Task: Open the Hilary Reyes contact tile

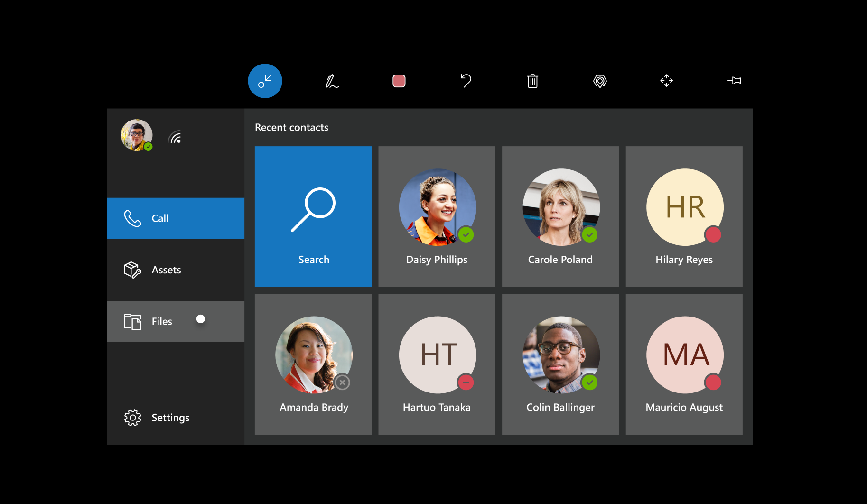Action: (684, 216)
